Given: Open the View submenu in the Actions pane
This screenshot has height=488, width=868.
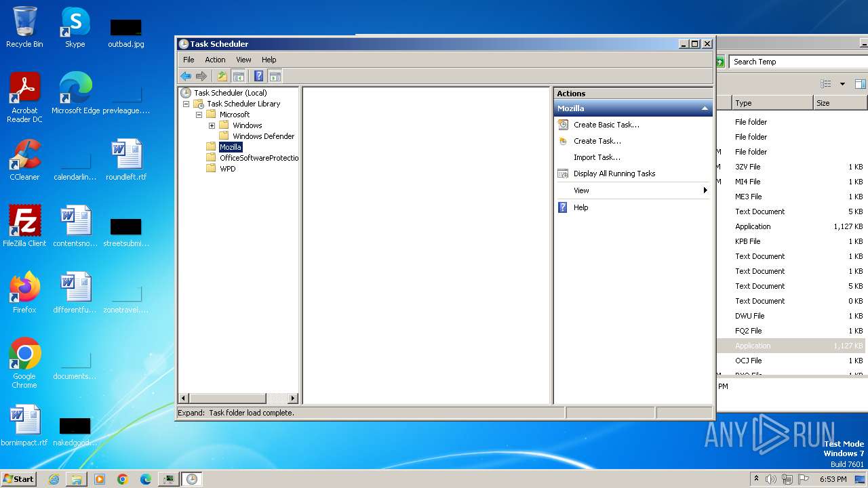Looking at the screenshot, I should [x=633, y=190].
